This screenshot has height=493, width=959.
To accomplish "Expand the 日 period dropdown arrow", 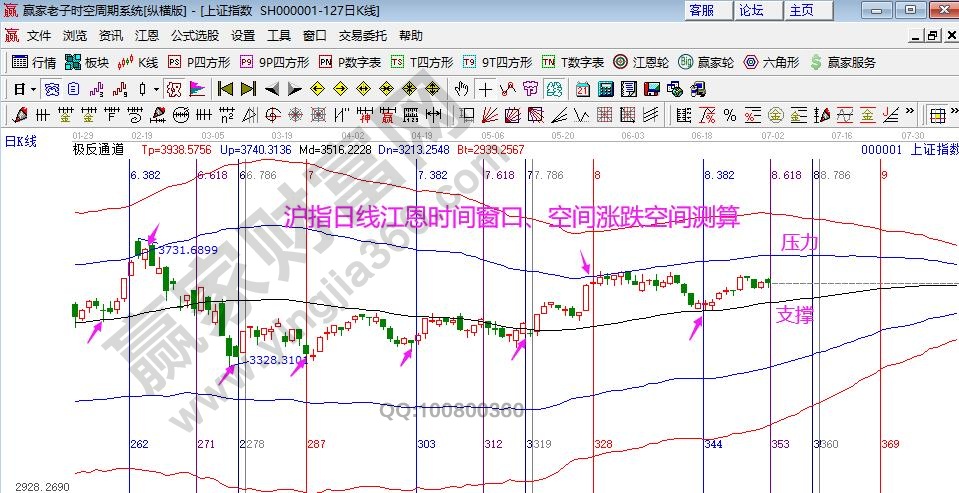I will point(33,88).
